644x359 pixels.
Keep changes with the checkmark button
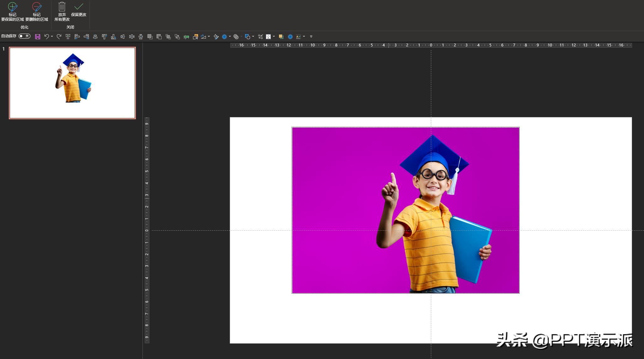coord(78,10)
